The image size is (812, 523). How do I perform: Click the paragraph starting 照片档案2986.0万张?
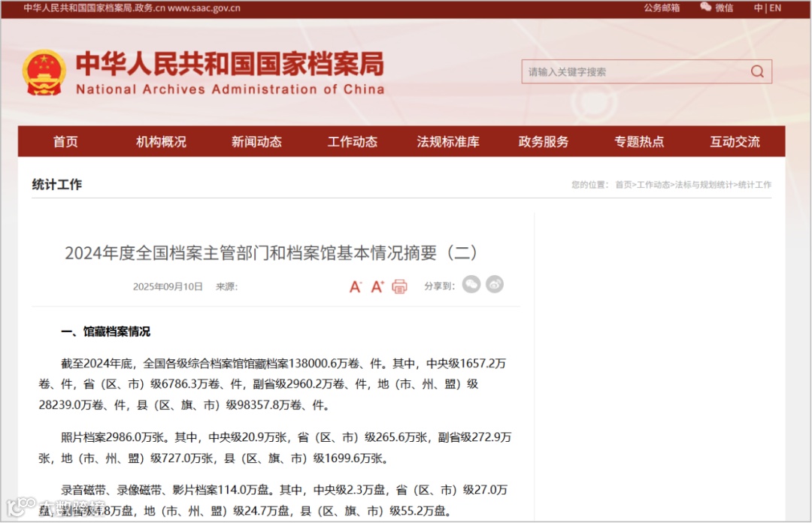coord(275,447)
